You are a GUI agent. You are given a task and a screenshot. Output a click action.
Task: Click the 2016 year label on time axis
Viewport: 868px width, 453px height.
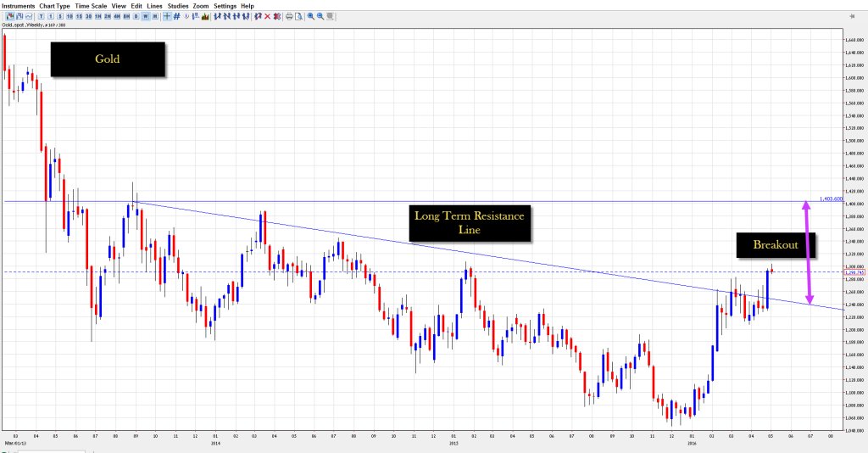coord(692,443)
